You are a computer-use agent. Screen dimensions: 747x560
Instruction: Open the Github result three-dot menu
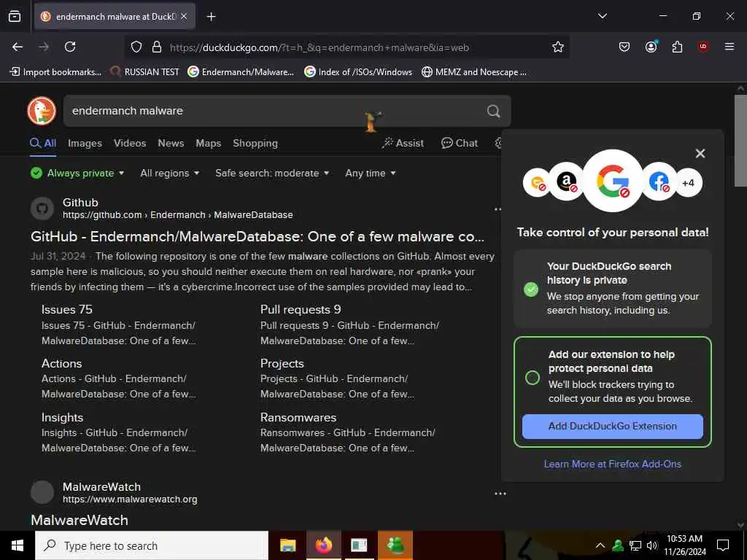(x=498, y=209)
